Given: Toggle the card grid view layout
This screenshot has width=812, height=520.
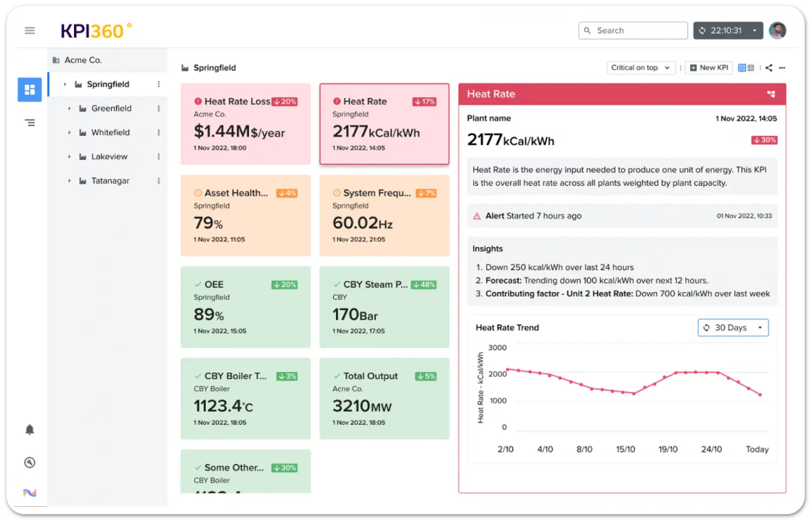Looking at the screenshot, I should coord(742,67).
